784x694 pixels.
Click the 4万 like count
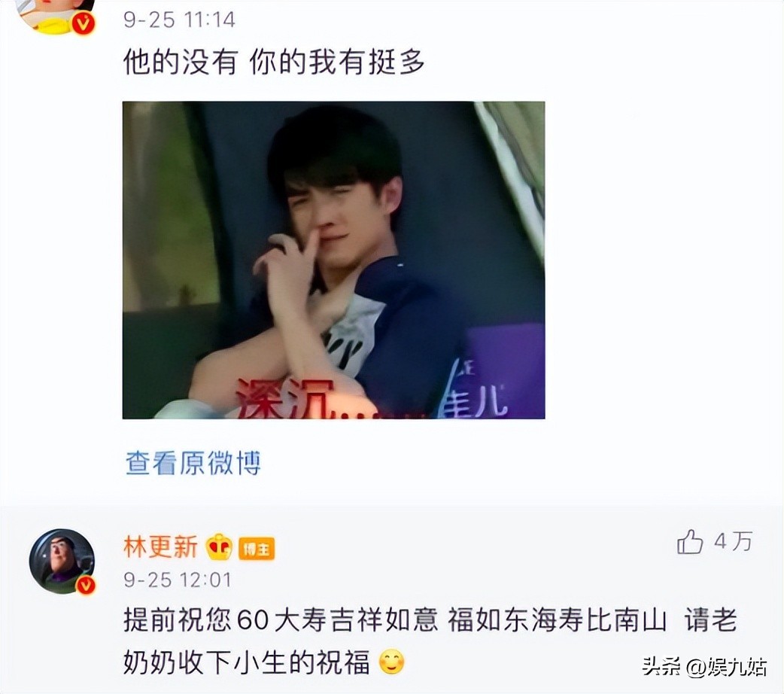click(x=734, y=541)
